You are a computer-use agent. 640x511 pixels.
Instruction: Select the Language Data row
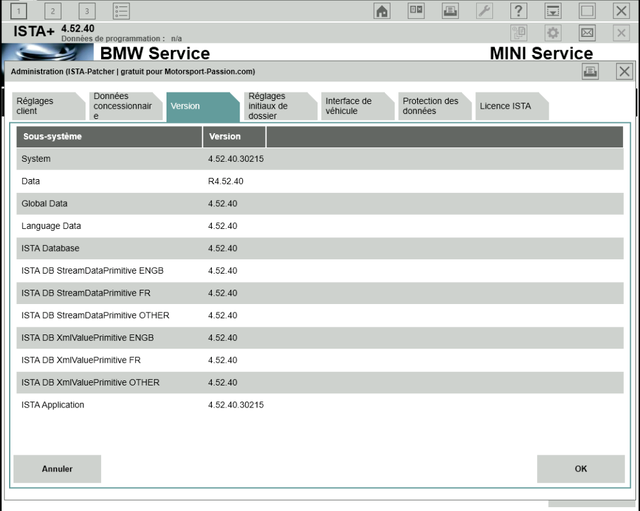point(320,226)
